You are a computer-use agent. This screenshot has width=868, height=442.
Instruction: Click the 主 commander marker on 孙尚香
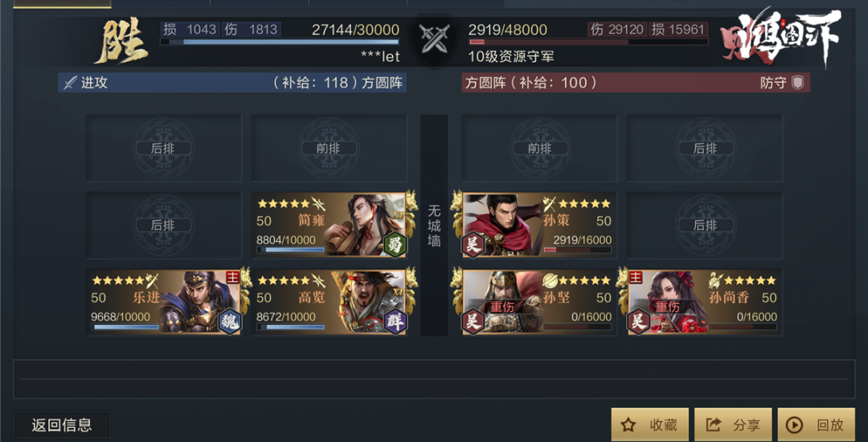point(636,276)
